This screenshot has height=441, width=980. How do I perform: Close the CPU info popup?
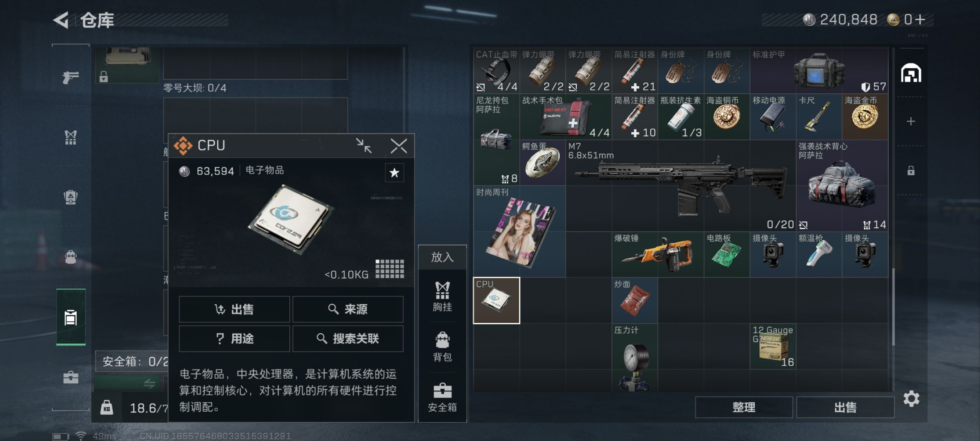399,146
